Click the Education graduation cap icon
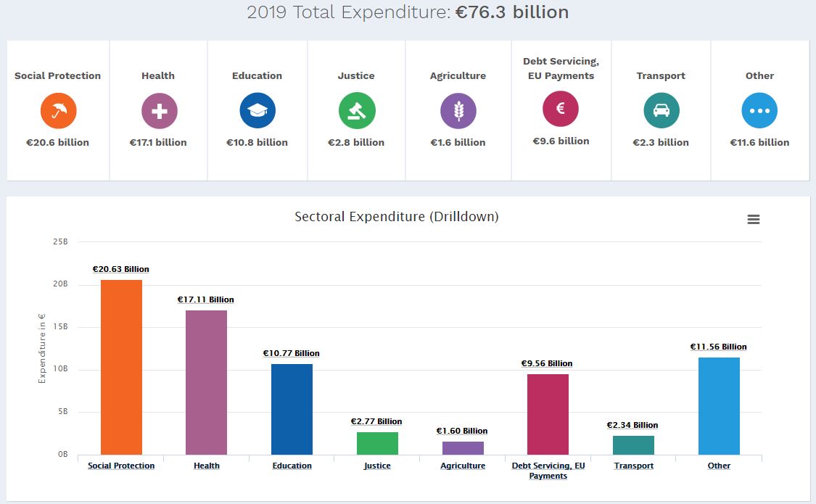 tap(257, 110)
